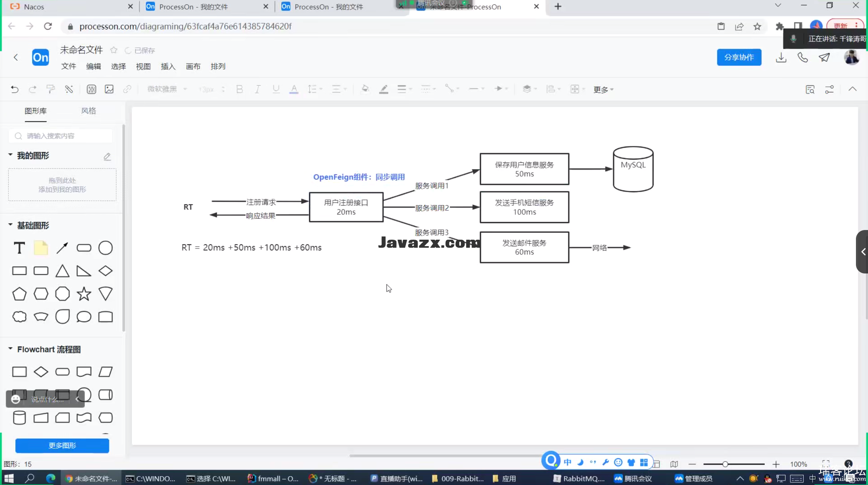
Task: Select the pentagon shape
Action: click(x=19, y=294)
